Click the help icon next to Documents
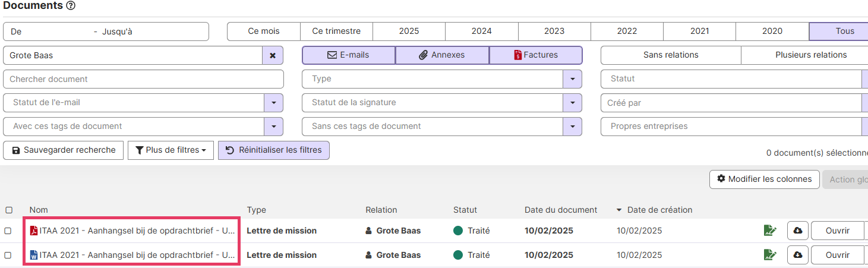Viewport: 868px width, 268px height. (x=71, y=6)
